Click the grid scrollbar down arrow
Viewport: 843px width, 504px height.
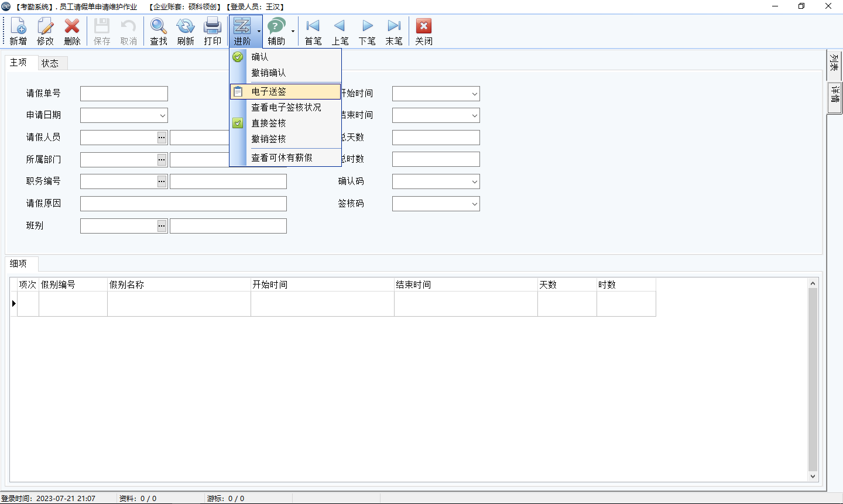[813, 476]
